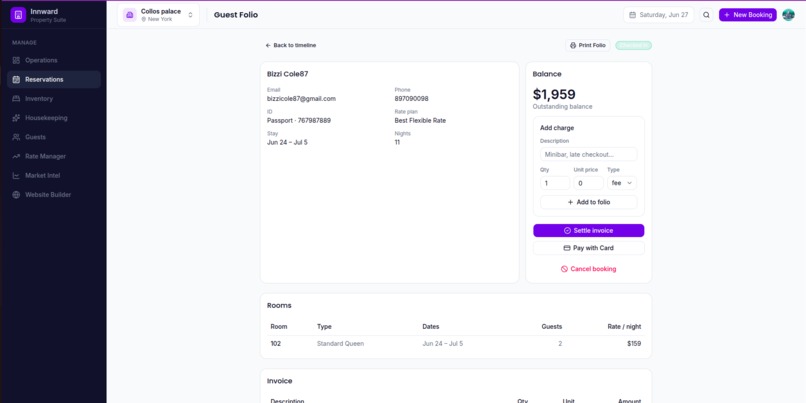Screen dimensions: 806x403
Task: Click the Market Intel chart icon
Action: pyautogui.click(x=16, y=176)
